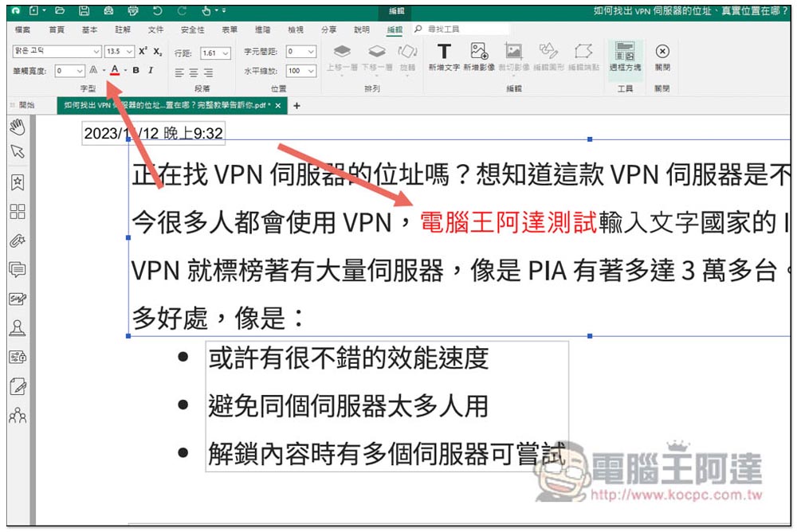Click the bullet text 或許有很不錯的效能速度
The width and height of the screenshot is (797, 532).
point(349,358)
